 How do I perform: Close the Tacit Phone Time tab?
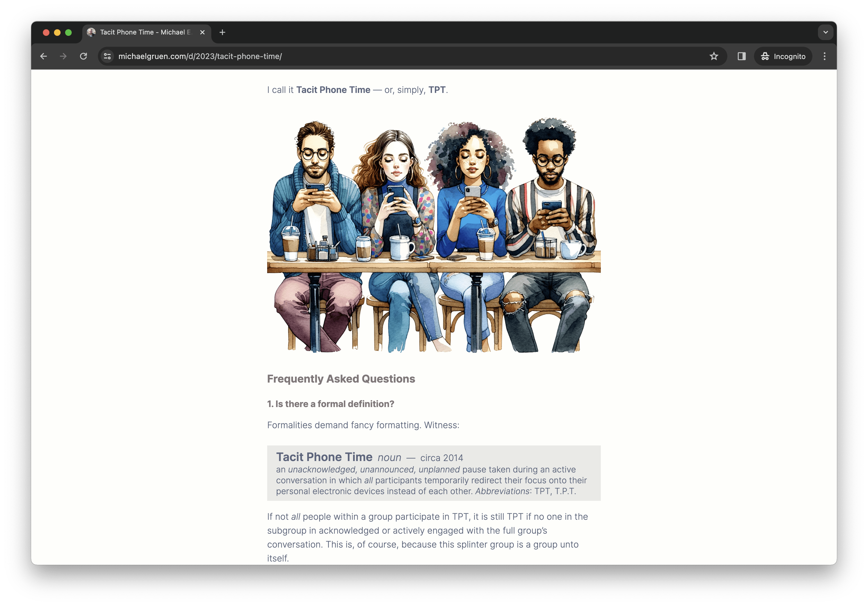click(x=203, y=33)
